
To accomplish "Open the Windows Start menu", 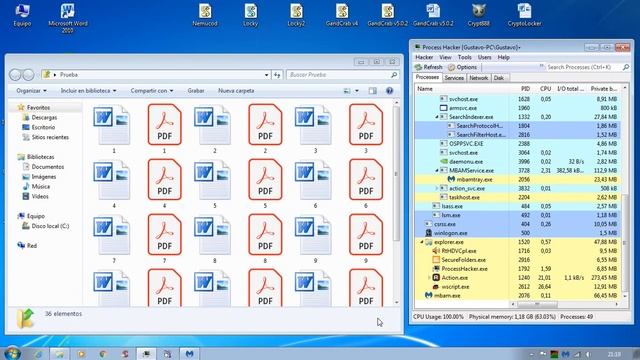I will pyautogui.click(x=12, y=353).
